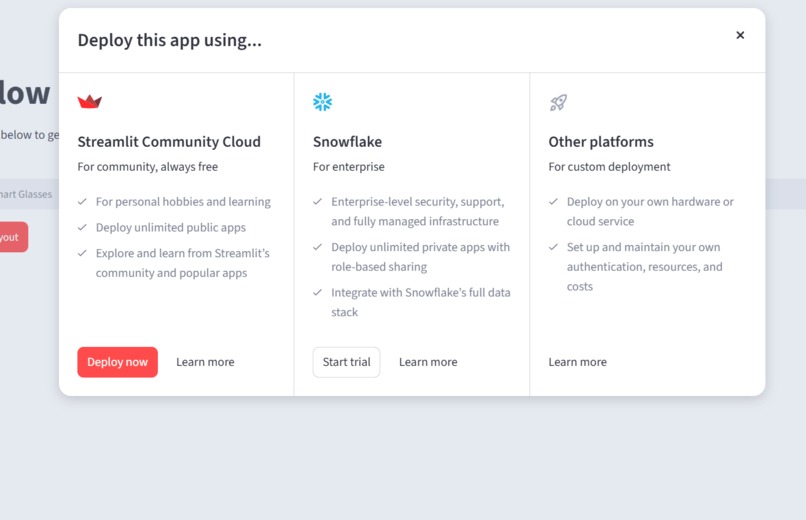Click "For community, always free" text
Screen dimensions: 806x520
[148, 166]
